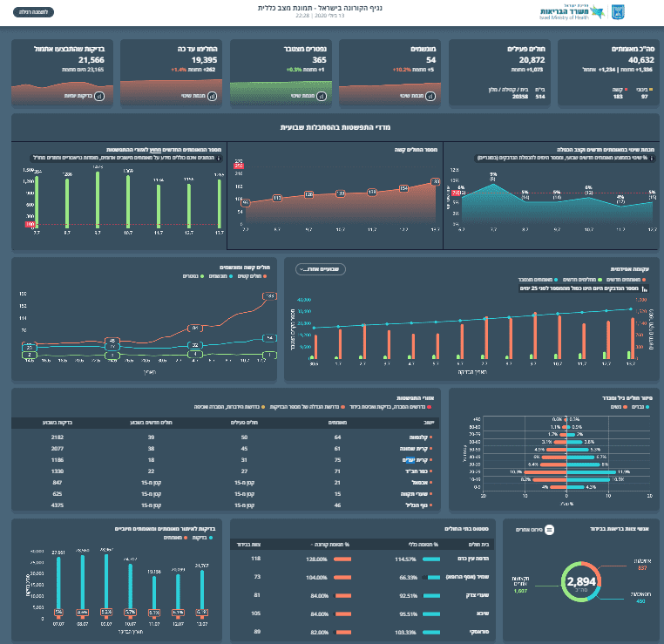Click the 'שערי צדק' hospital row
This screenshot has height=644, width=664.
(362, 595)
